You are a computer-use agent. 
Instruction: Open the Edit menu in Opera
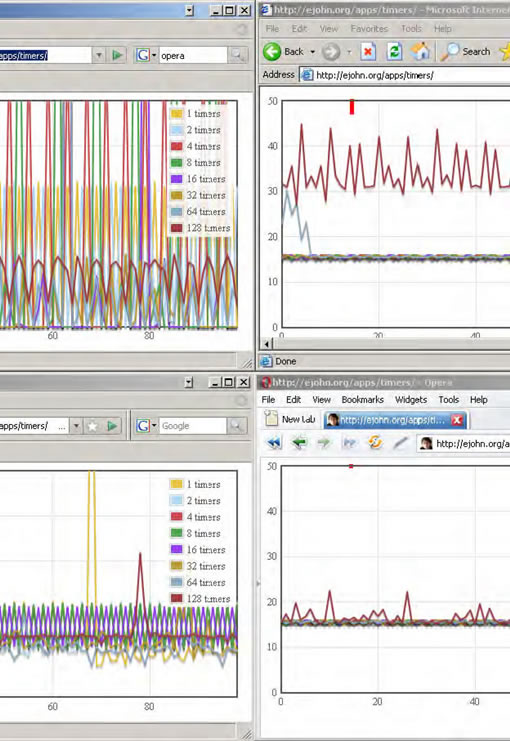[x=293, y=400]
